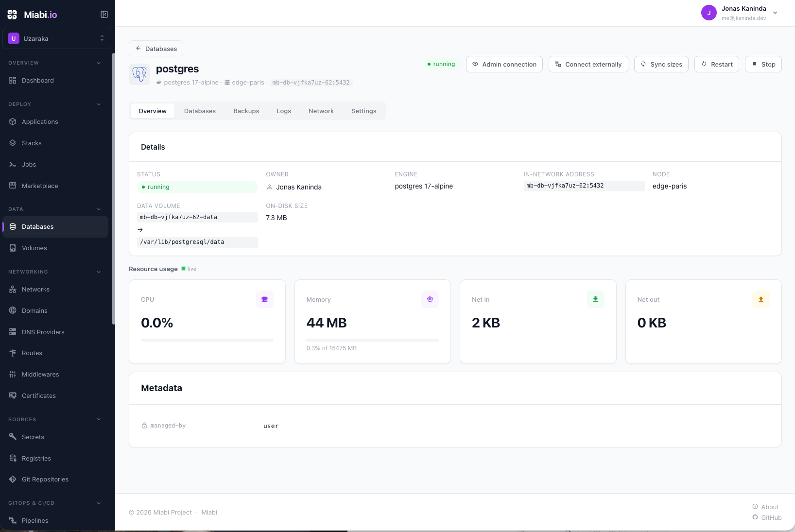This screenshot has width=795, height=532.
Task: Switch to the Backups tab
Action: 246,111
